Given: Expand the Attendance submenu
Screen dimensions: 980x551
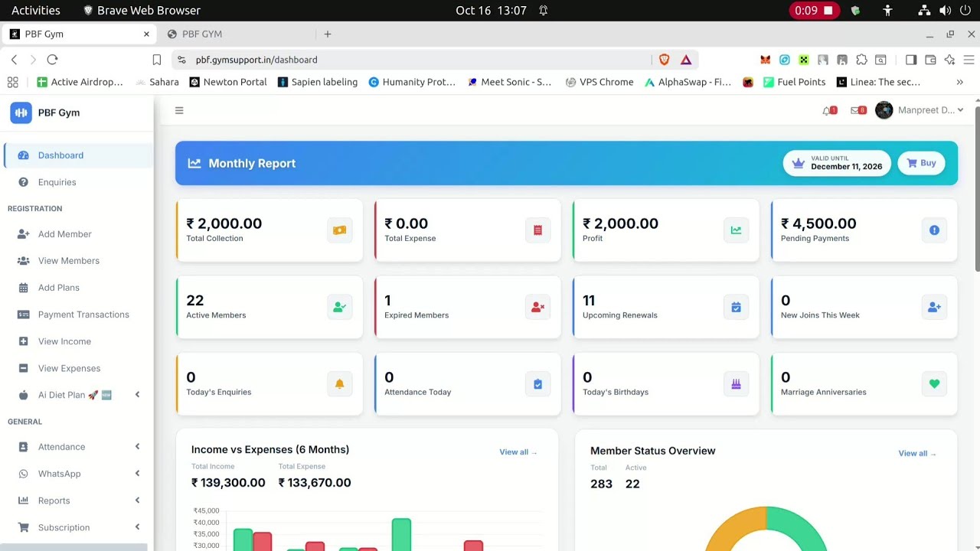Looking at the screenshot, I should pos(137,447).
